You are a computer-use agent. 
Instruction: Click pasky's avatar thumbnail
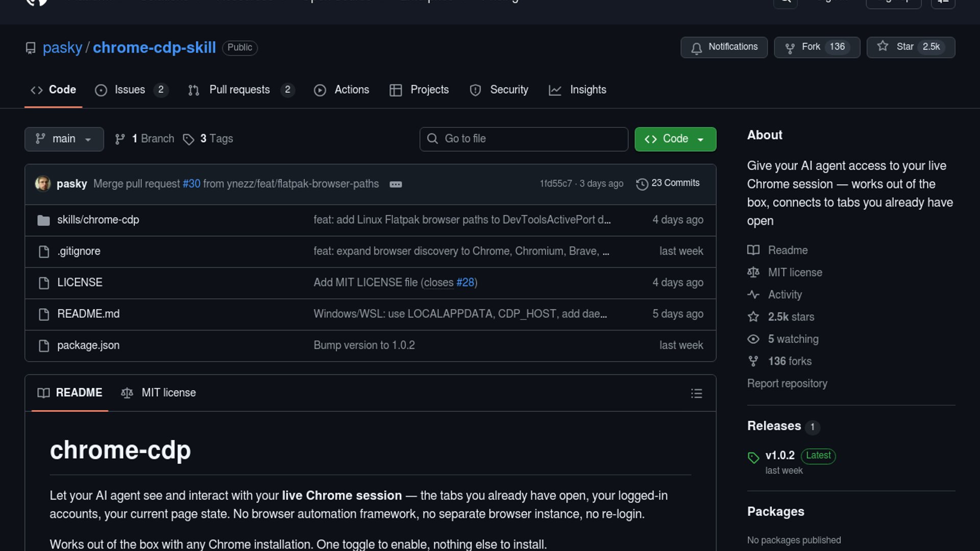[x=43, y=184]
